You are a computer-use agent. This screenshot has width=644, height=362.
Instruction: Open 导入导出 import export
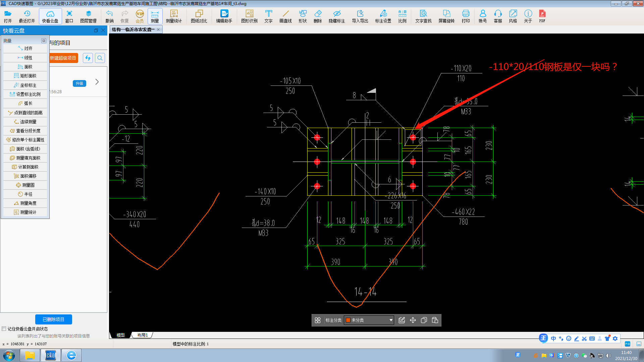(x=360, y=16)
